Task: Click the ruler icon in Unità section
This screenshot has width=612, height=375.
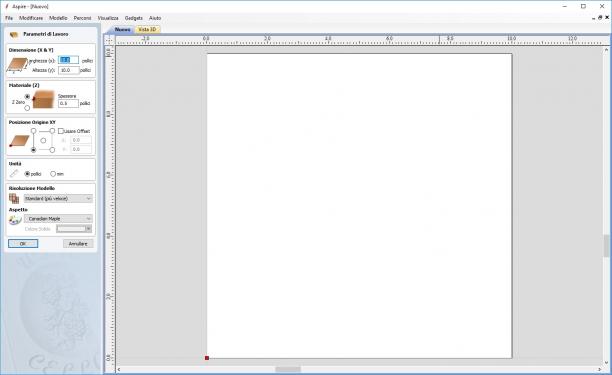Action: click(14, 173)
